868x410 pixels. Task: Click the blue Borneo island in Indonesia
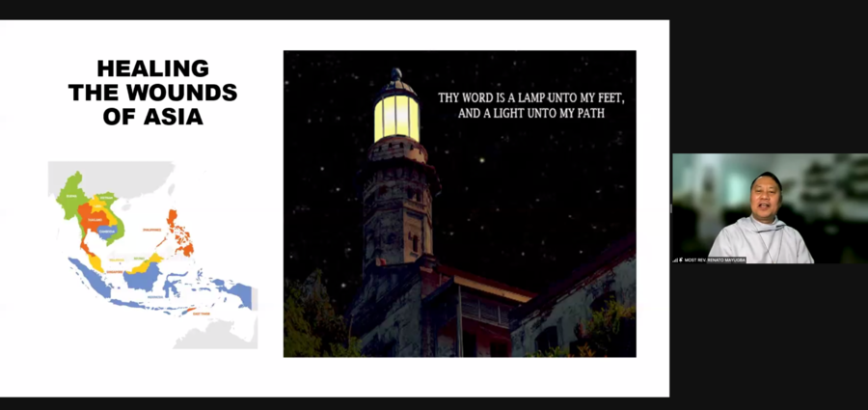pos(143,276)
